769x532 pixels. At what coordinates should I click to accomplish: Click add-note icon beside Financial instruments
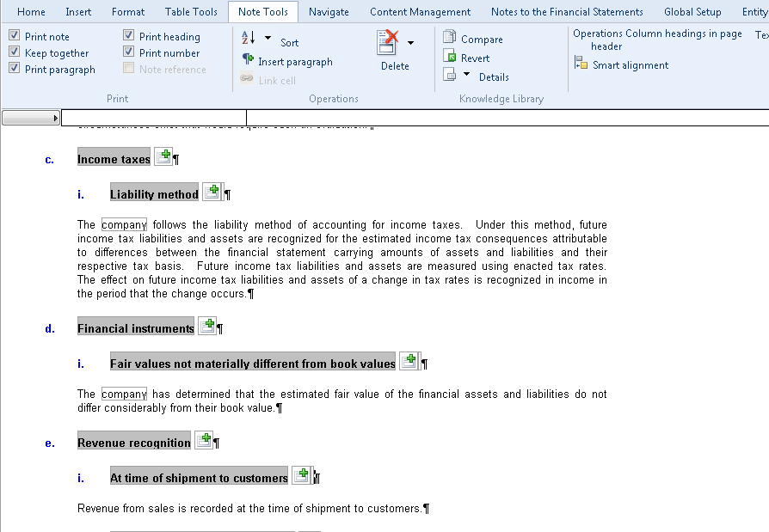tap(207, 326)
